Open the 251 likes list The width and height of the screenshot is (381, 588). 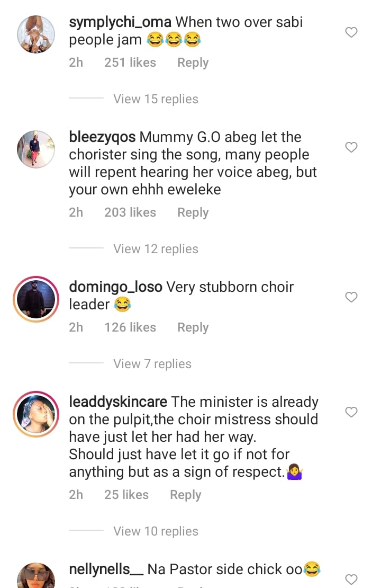pos(130,63)
